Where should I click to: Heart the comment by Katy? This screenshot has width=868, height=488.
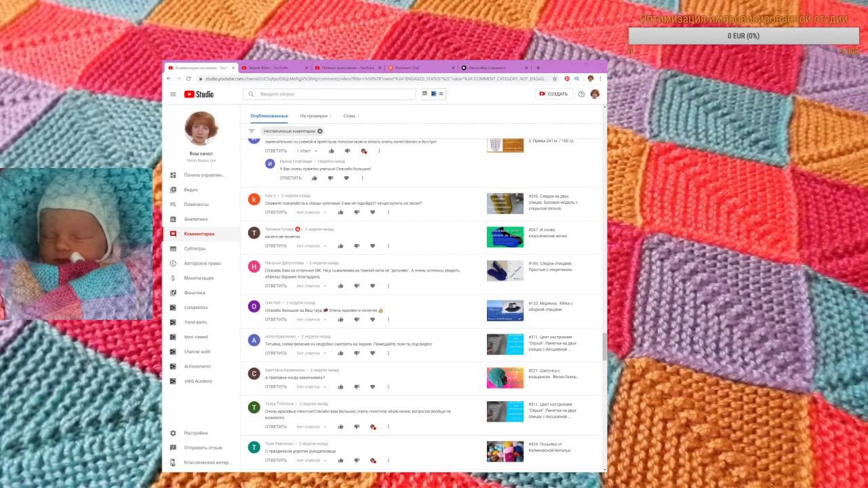click(372, 212)
